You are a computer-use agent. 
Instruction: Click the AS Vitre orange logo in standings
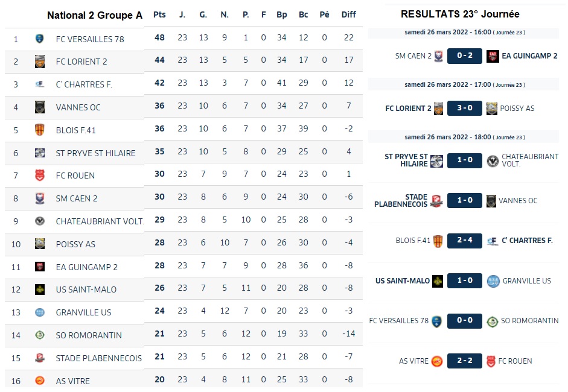(x=40, y=381)
